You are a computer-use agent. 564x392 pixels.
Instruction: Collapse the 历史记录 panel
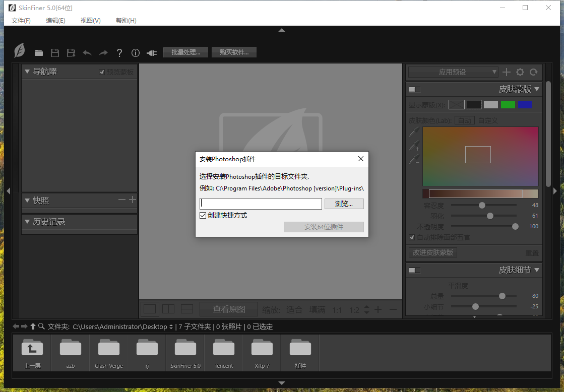click(27, 222)
